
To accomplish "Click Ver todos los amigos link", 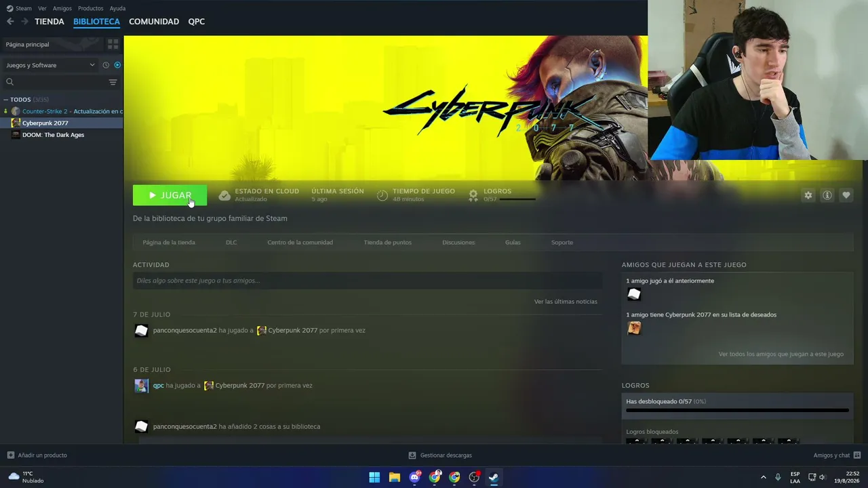I will click(x=781, y=354).
